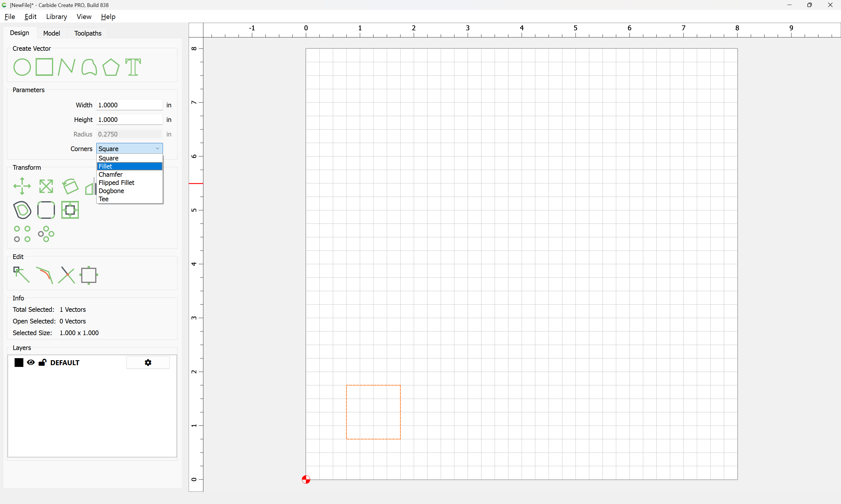The image size is (841, 504).
Task: Switch to the Toolpaths tab
Action: (88, 33)
